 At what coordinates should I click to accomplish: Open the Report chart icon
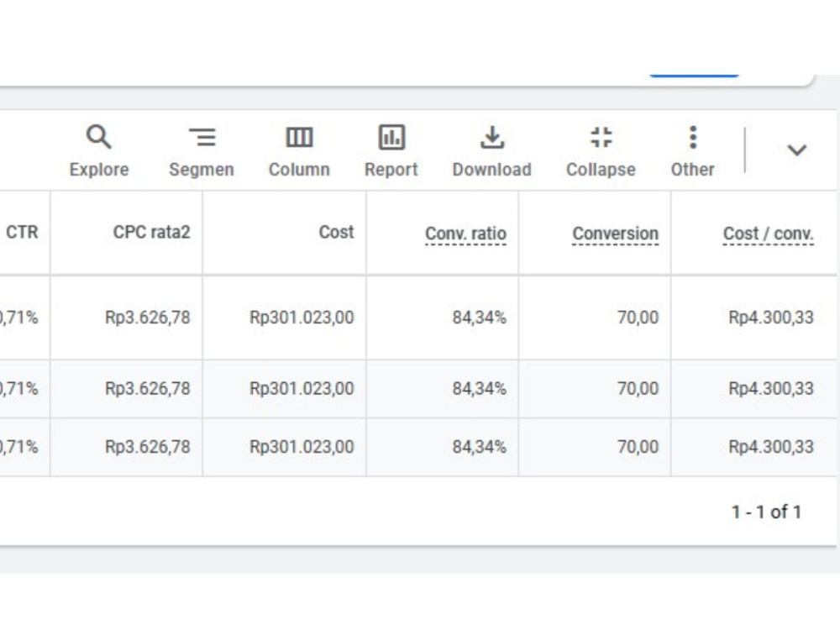(x=391, y=137)
